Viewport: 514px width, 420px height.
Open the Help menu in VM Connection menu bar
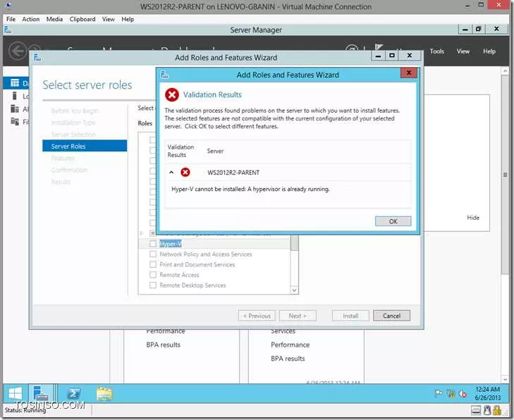(128, 19)
